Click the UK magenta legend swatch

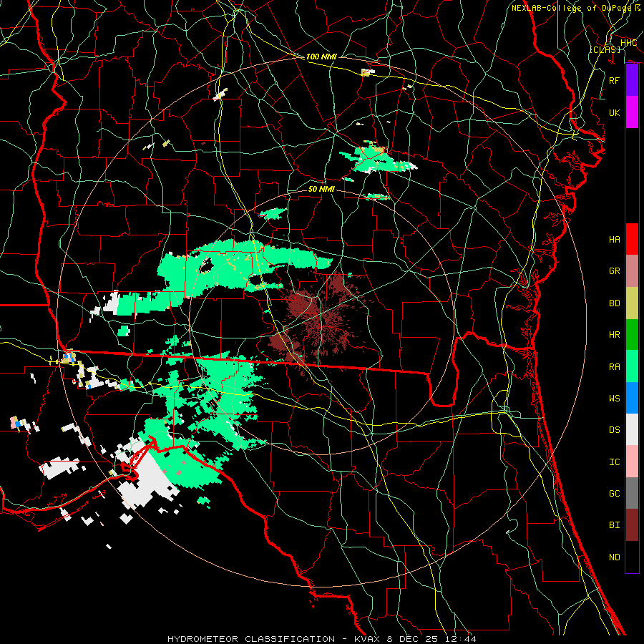[x=632, y=112]
